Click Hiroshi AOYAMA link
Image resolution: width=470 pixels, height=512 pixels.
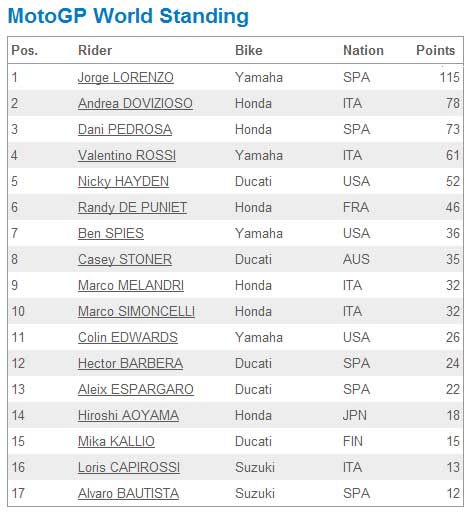(128, 415)
